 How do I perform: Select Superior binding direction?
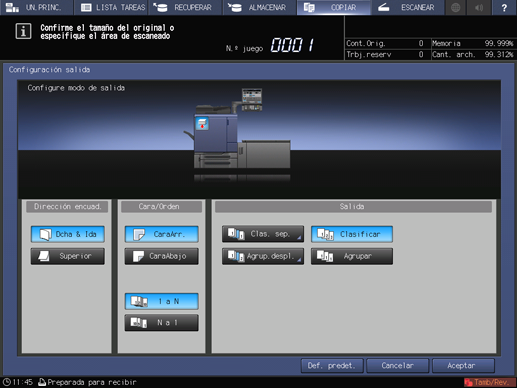pyautogui.click(x=68, y=256)
